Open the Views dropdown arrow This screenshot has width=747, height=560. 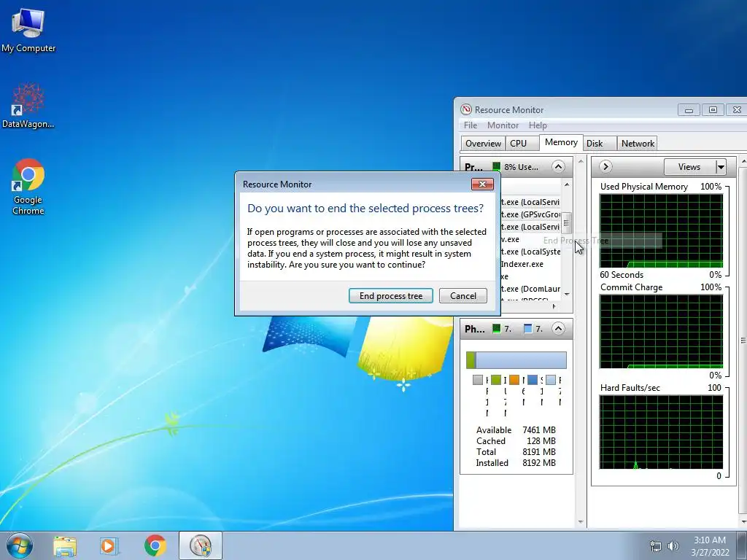[721, 167]
